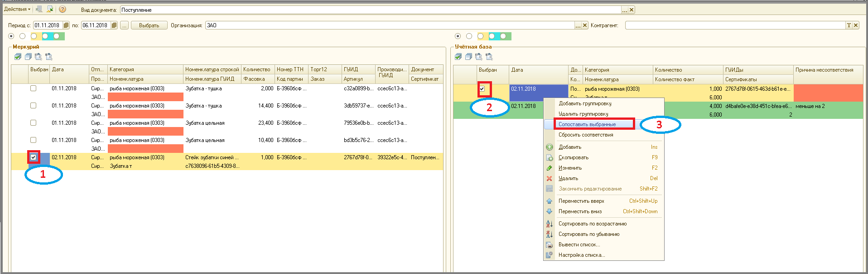Click Причина несоответствия column header

tap(828, 70)
